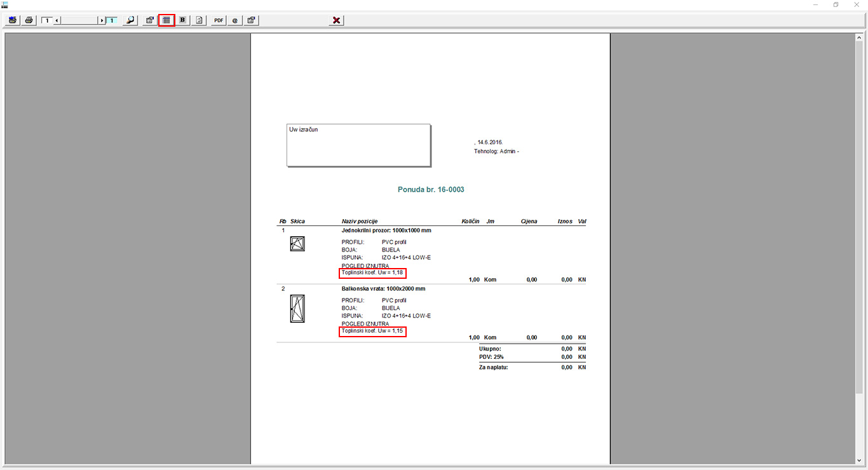The image size is (868, 470).
Task: Click 'Balkonska vrata: 1000x2000 mm' text
Action: [383, 288]
